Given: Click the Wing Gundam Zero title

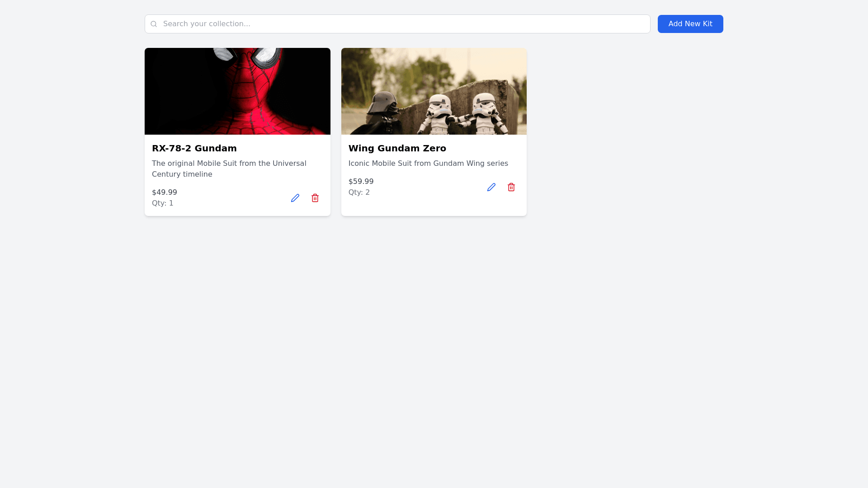Looking at the screenshot, I should (397, 148).
